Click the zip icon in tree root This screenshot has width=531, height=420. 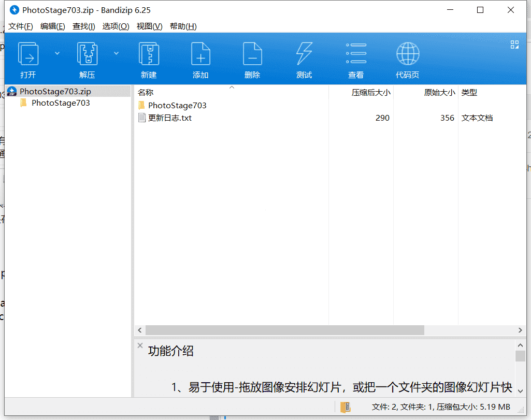point(12,91)
